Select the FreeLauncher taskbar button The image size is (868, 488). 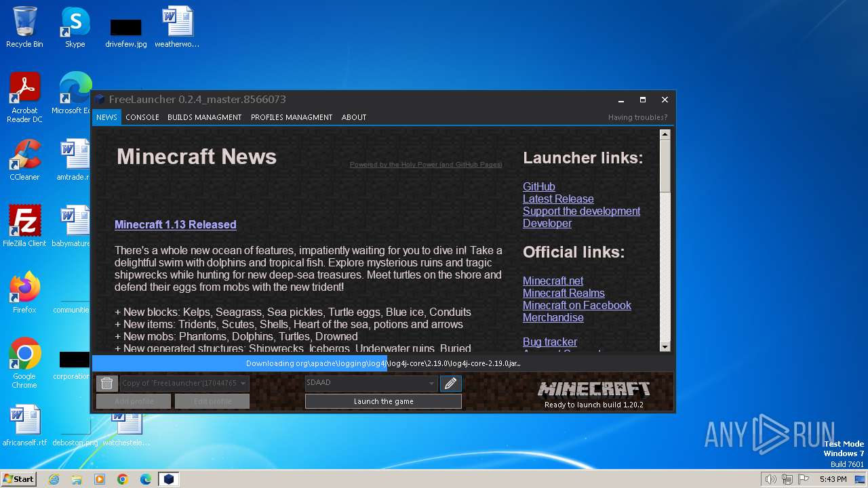(x=169, y=479)
